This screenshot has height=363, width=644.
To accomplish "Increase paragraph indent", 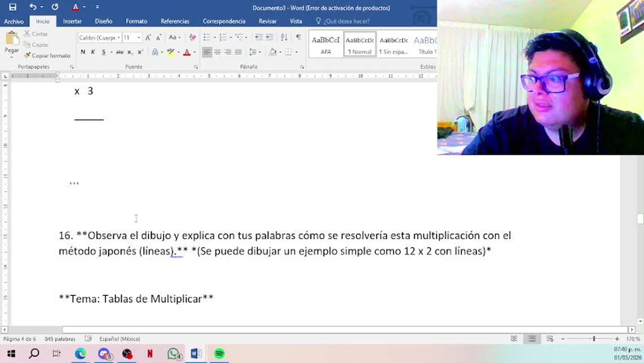I will click(269, 37).
